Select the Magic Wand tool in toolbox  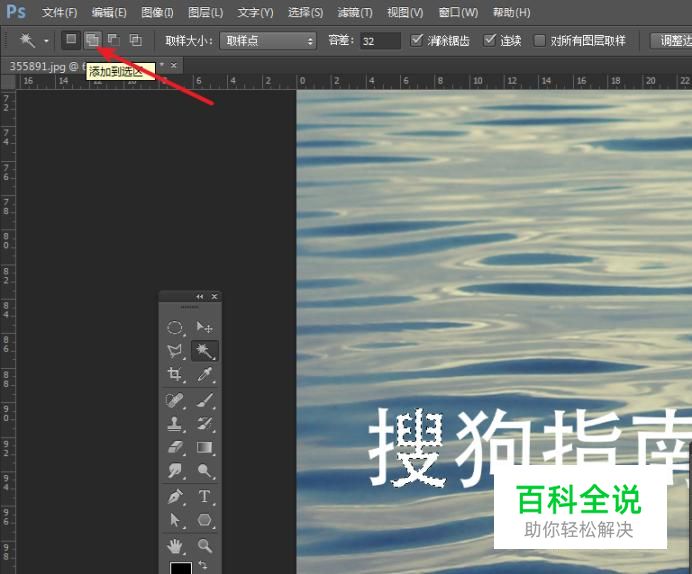pyautogui.click(x=204, y=351)
